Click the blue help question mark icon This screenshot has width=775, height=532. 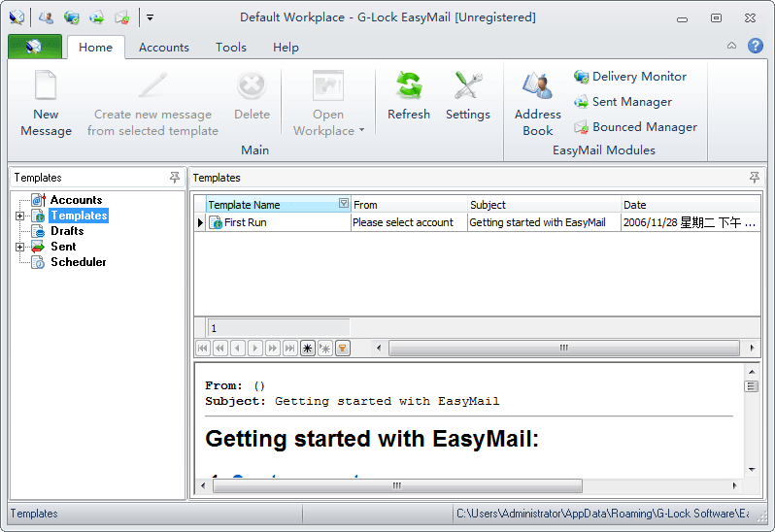coord(756,46)
